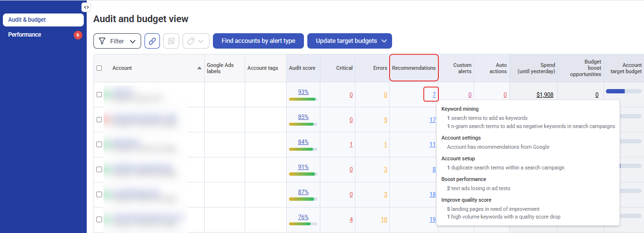Select Audit & budget in the sidebar
Image resolution: width=644 pixels, height=233 pixels.
click(43, 20)
